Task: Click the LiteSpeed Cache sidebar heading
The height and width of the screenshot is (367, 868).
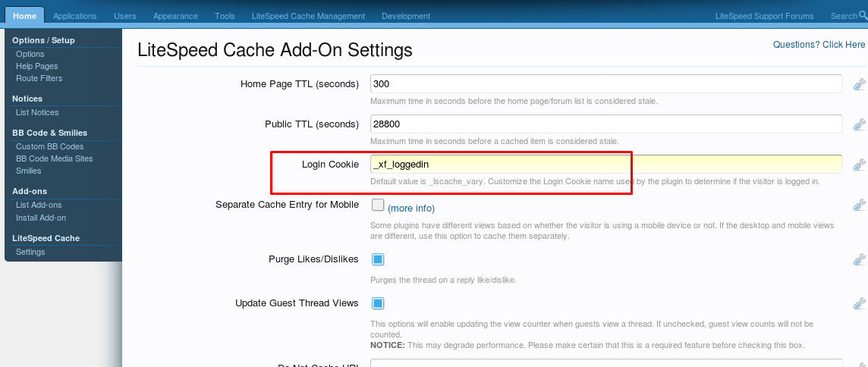Action: click(46, 238)
